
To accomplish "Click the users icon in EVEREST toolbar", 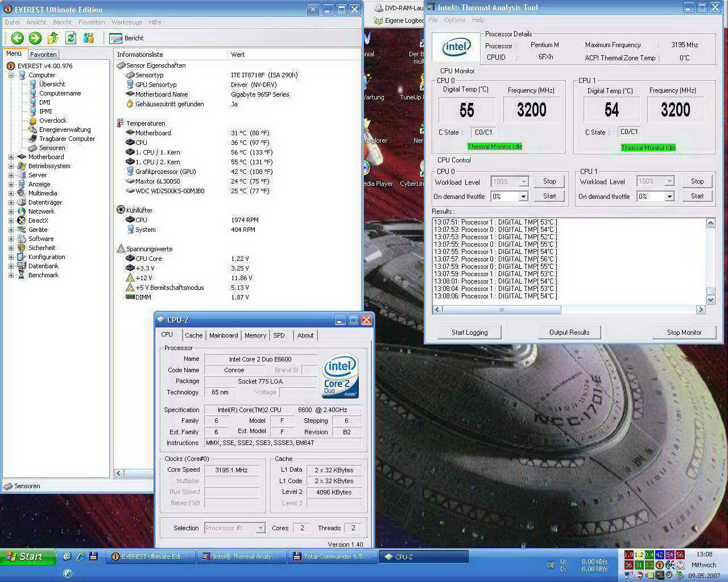I will point(88,38).
